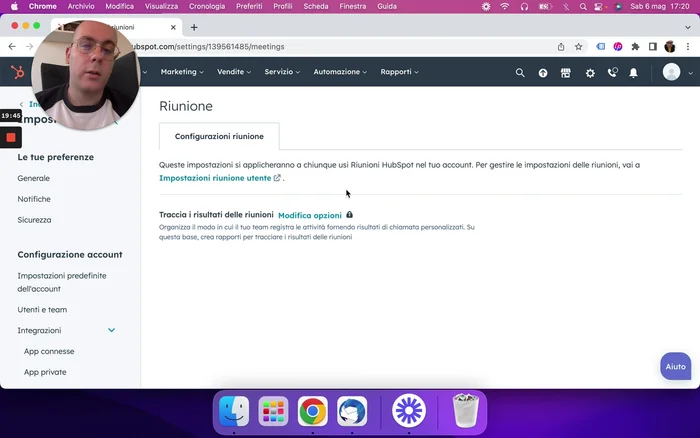Open the Chrome three-dot menu
This screenshot has width=700, height=438.
[688, 46]
